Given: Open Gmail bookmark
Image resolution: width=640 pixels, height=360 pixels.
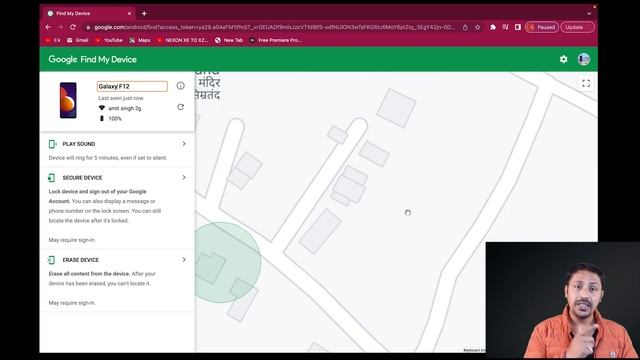Looking at the screenshot, I should (78, 40).
